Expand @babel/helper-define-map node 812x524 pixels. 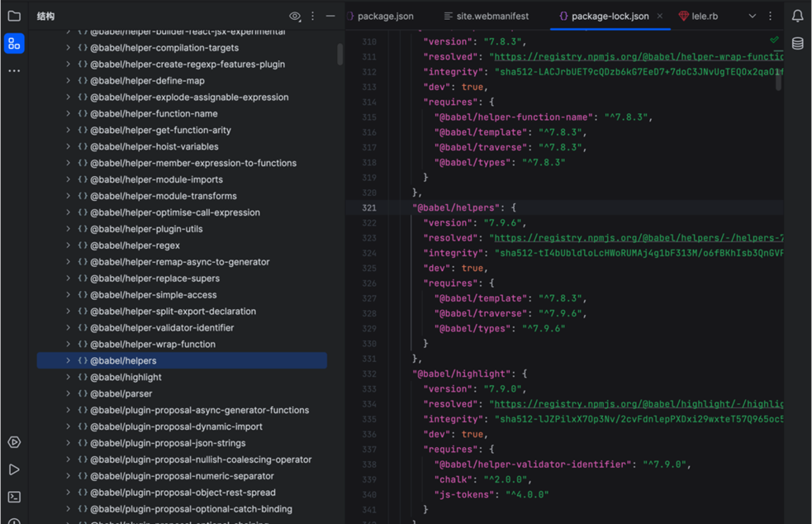[x=68, y=80]
